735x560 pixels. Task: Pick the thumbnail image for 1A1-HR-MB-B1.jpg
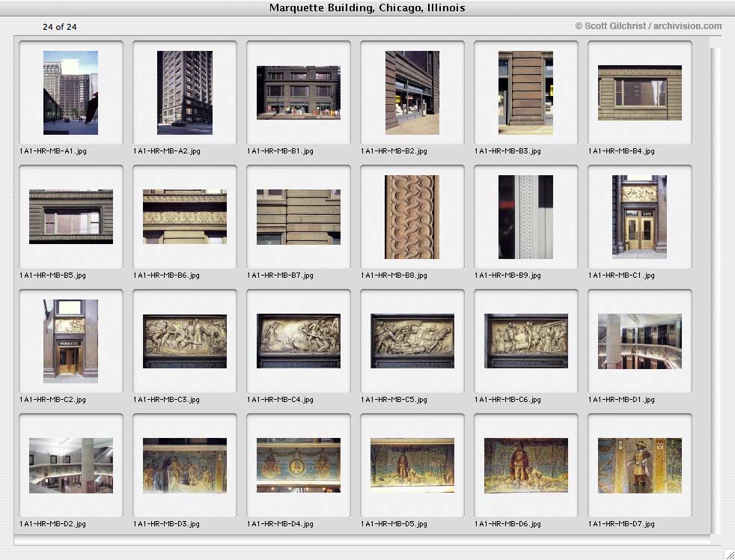(x=299, y=92)
